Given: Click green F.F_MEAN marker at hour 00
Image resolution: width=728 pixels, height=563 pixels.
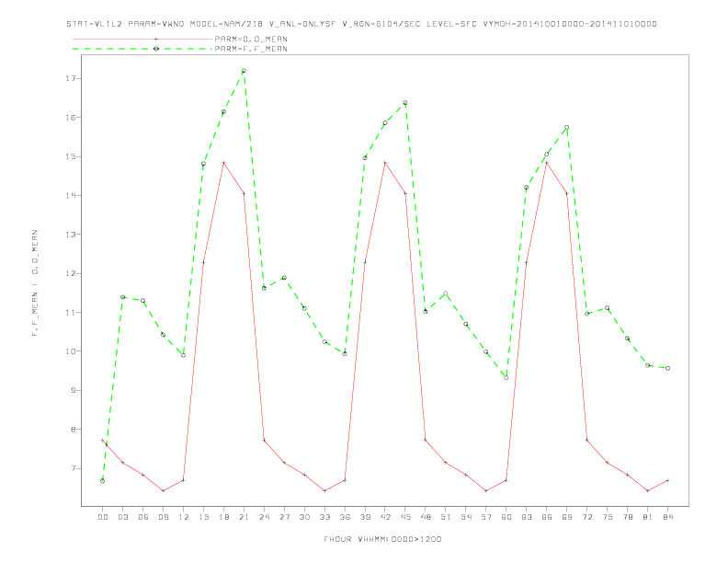Looking at the screenshot, I should pyautogui.click(x=103, y=481).
